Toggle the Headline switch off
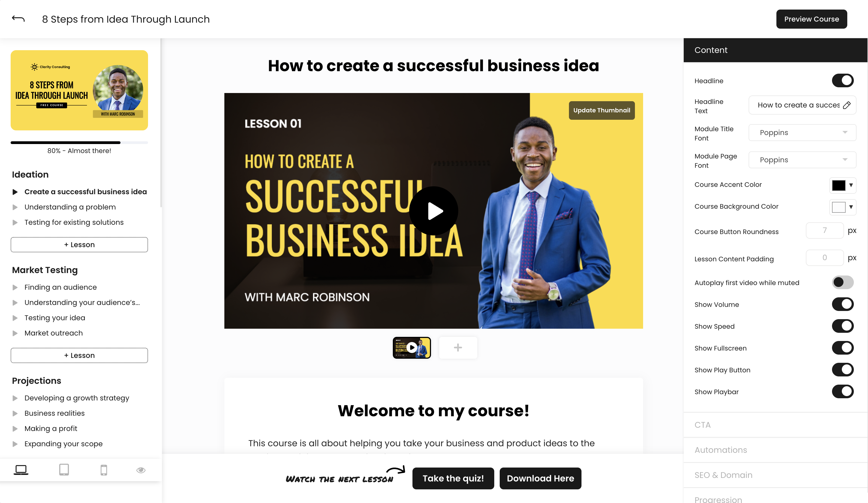Viewport: 868px width, 503px height. (843, 81)
